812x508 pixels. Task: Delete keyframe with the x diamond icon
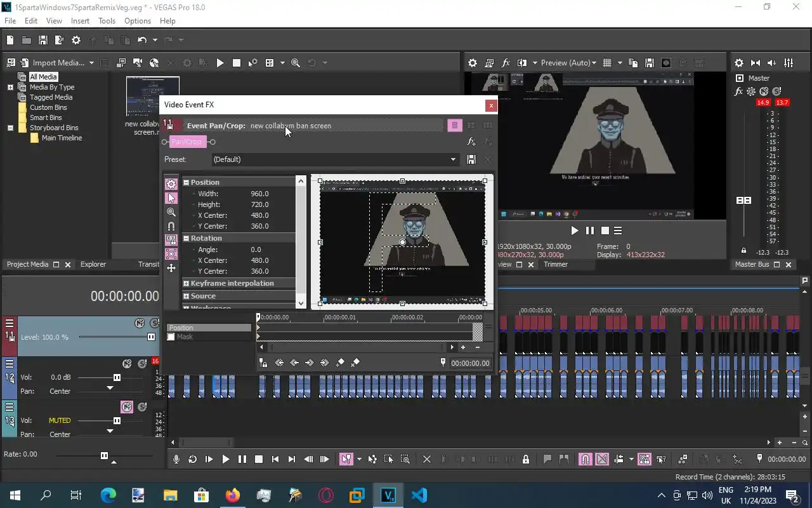pos(355,363)
